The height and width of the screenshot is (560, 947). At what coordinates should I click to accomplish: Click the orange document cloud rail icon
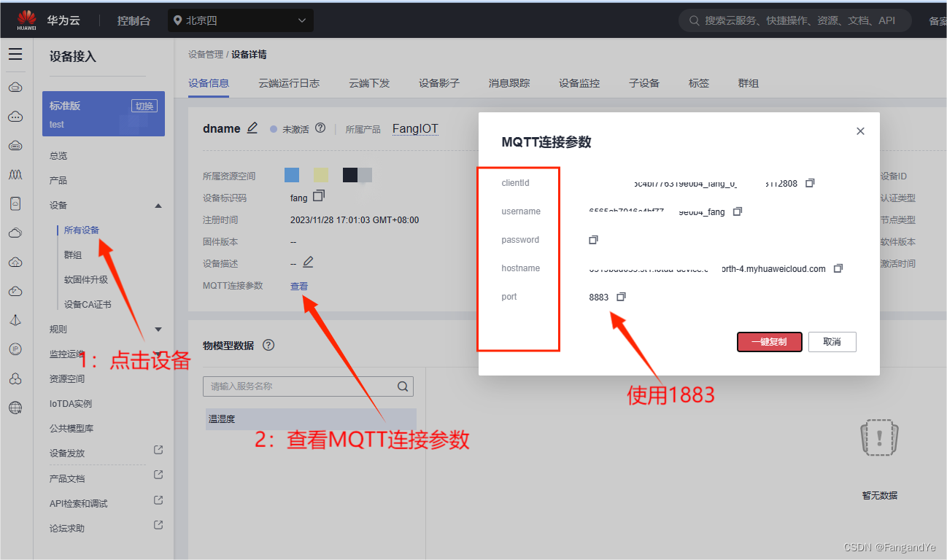(x=15, y=204)
